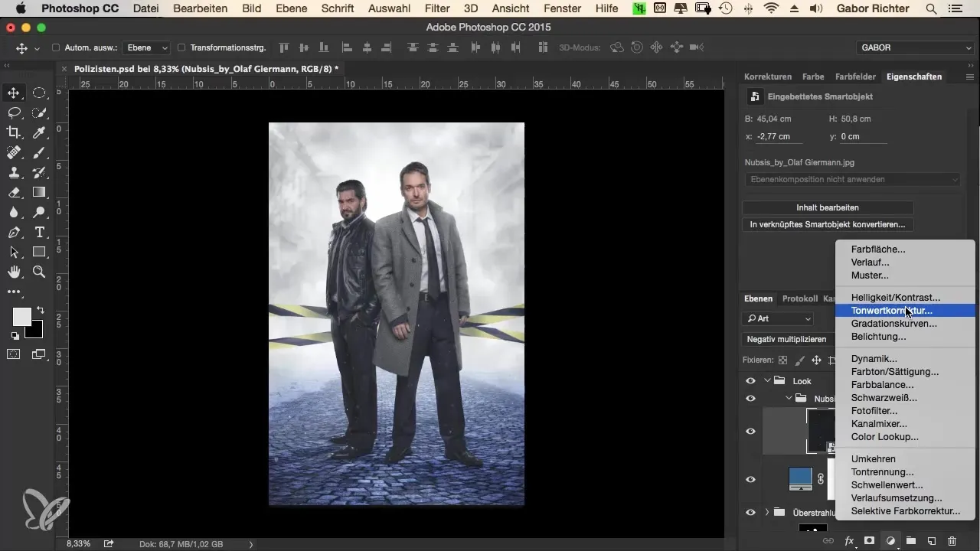Click the trash icon to delete layer
The height and width of the screenshot is (551, 980).
coord(952,540)
